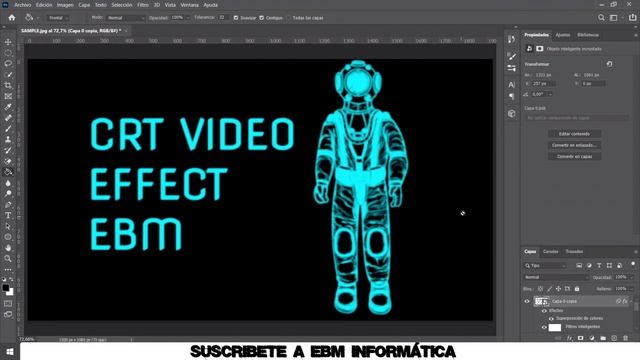Select the Frame tool
The width and height of the screenshot is (640, 360).
(x=8, y=96)
